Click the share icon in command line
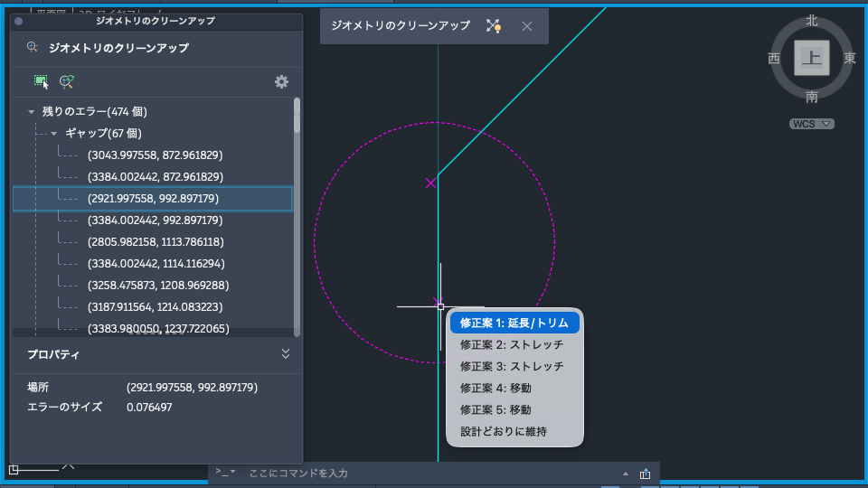 coord(645,474)
